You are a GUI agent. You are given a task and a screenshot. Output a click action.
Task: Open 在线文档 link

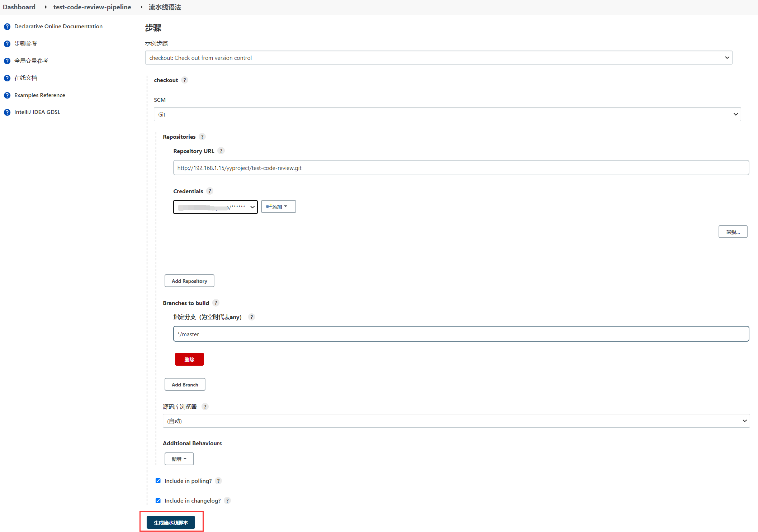click(25, 78)
